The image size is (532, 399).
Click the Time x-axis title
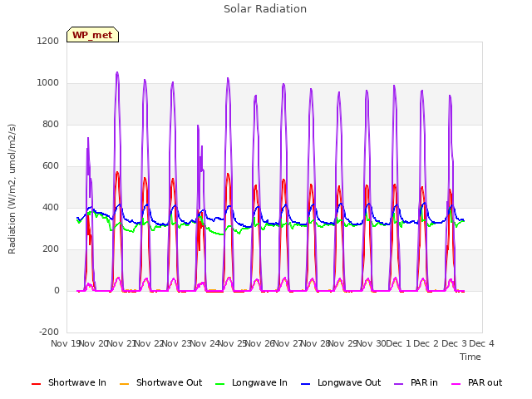[x=470, y=357]
